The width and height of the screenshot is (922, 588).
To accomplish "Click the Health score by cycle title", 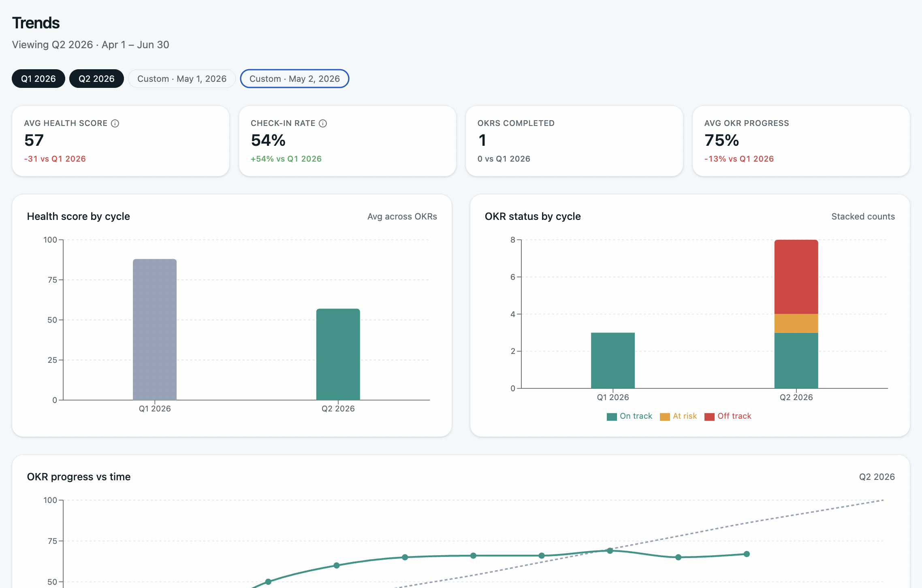I will point(79,216).
